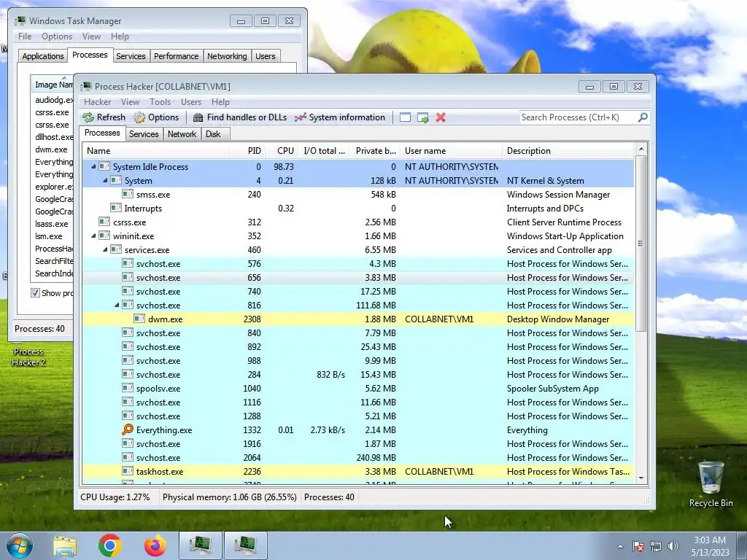Collapse the services.exe tree node
The width and height of the screenshot is (747, 560).
pos(105,249)
